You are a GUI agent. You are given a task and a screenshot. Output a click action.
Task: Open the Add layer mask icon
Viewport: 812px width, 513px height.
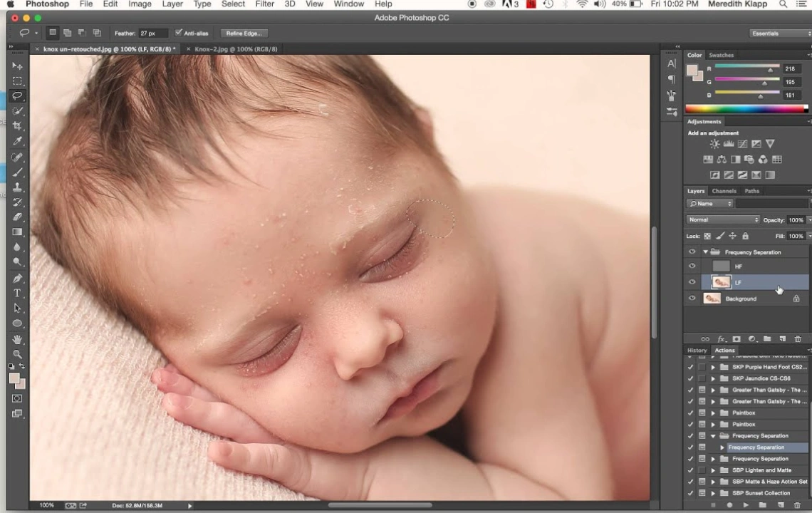coord(736,339)
